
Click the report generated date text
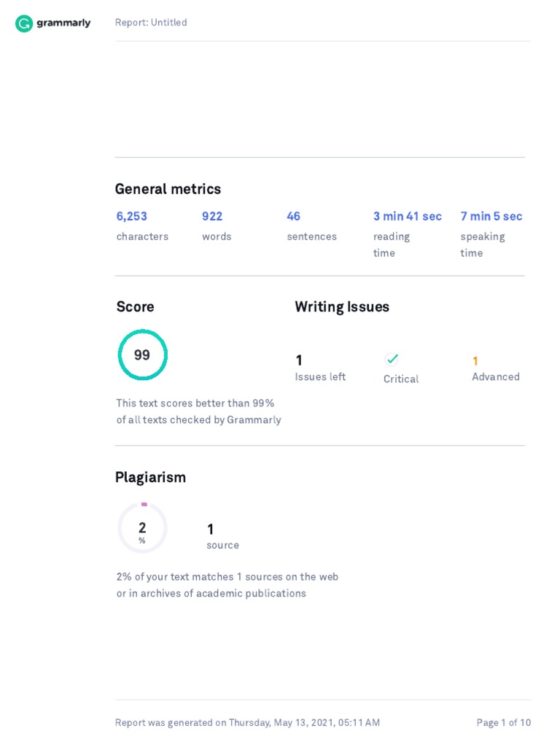(247, 722)
